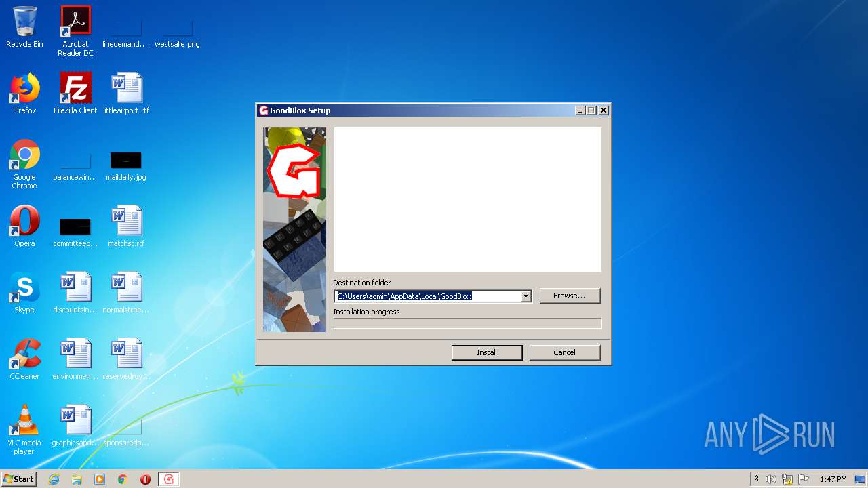Click the Install button
This screenshot has height=488, width=868.
[x=487, y=352]
